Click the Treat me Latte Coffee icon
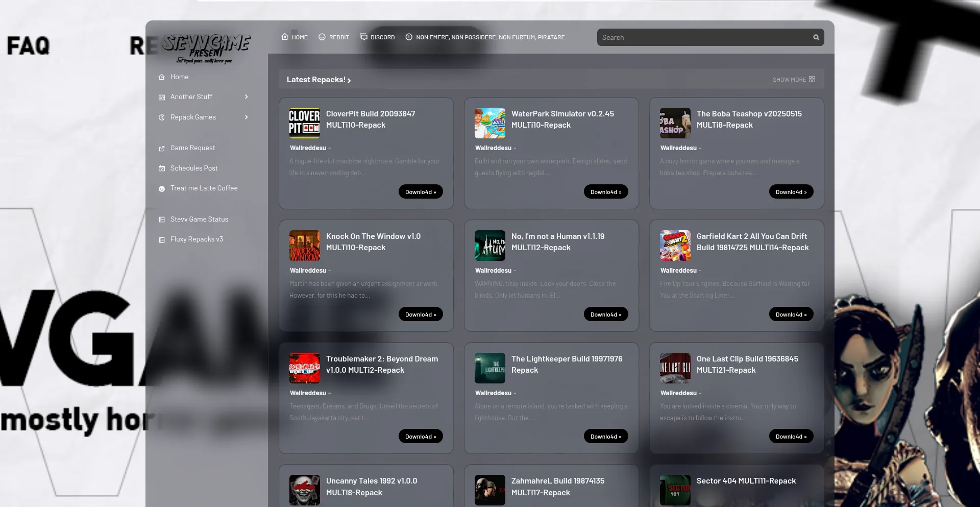Viewport: 980px width, 507px height. click(162, 188)
